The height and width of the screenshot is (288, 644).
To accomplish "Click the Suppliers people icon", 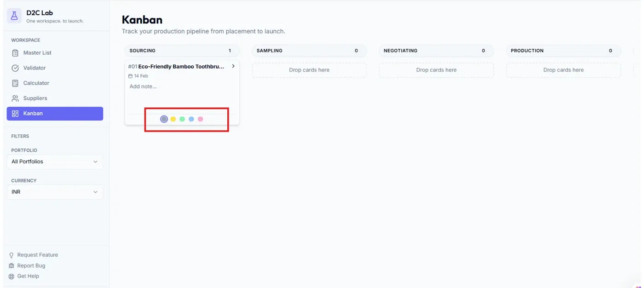I will point(15,98).
